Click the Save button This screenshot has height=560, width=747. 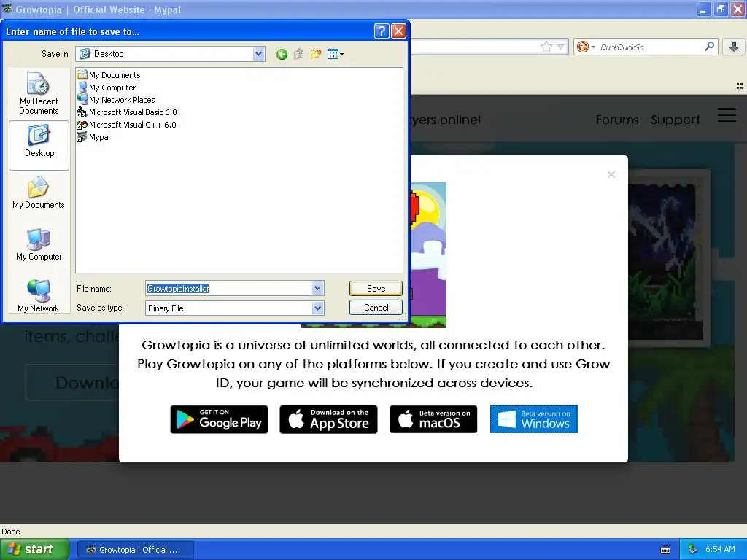click(x=376, y=288)
